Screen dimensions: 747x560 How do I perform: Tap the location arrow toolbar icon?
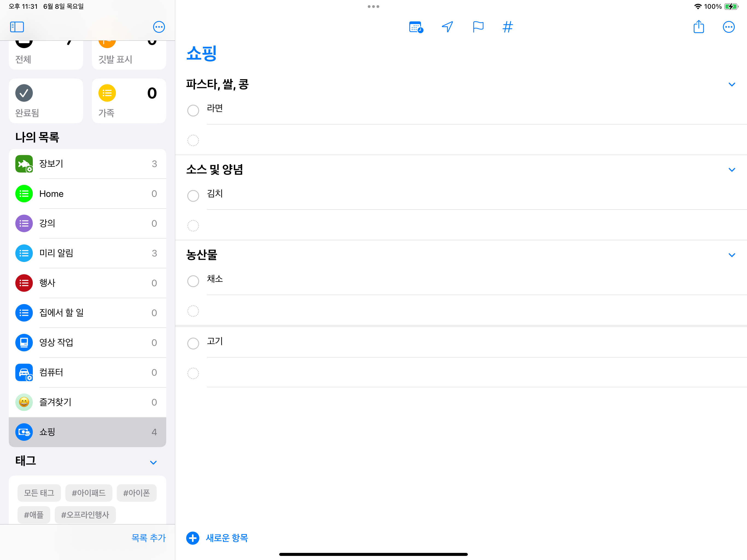point(447,27)
